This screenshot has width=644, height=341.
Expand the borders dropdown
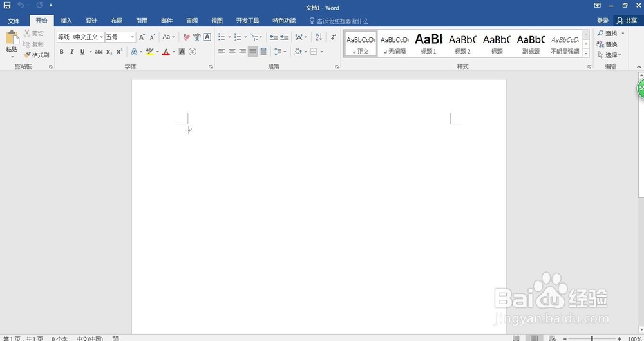pyautogui.click(x=321, y=52)
